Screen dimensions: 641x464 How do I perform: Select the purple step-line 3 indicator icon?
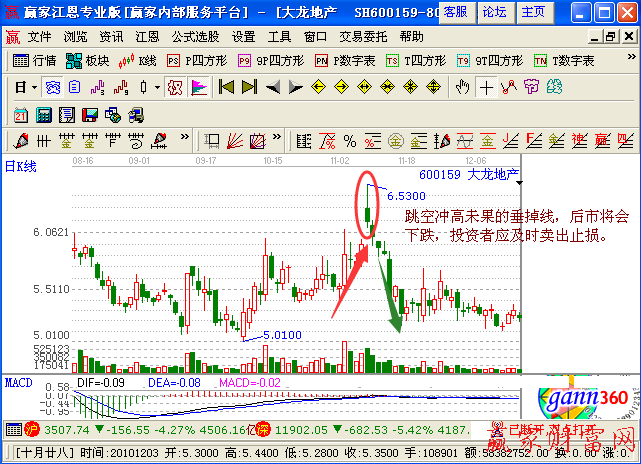coord(98,87)
